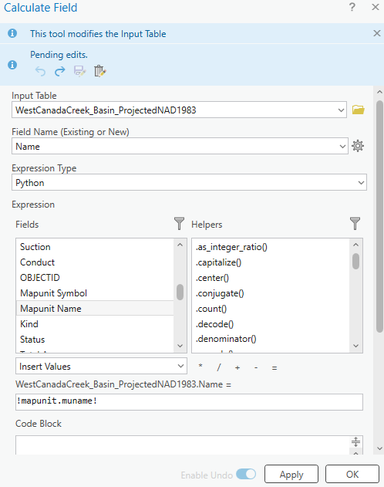Filter the Fields list with funnel icon
Image resolution: width=384 pixels, height=487 pixels.
coord(179,224)
